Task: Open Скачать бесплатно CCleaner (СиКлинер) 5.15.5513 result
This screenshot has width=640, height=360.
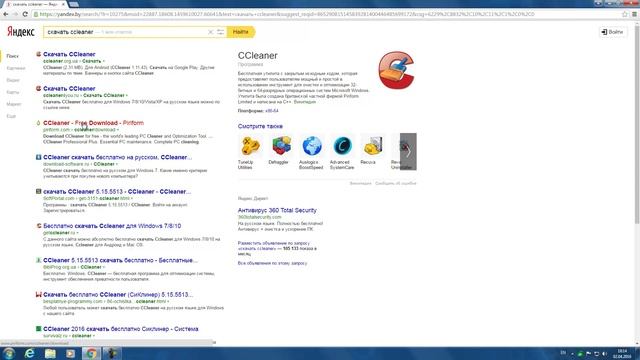Action: [x=118, y=294]
